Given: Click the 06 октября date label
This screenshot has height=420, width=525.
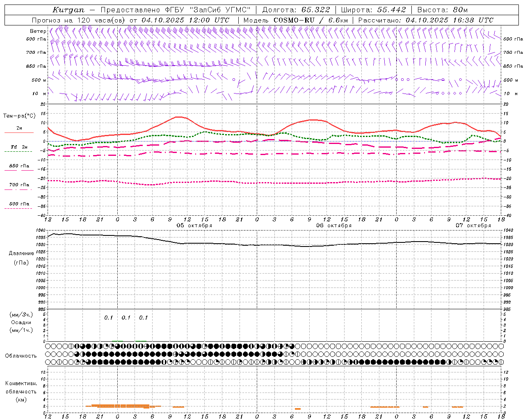Looking at the screenshot, I should click(334, 226).
